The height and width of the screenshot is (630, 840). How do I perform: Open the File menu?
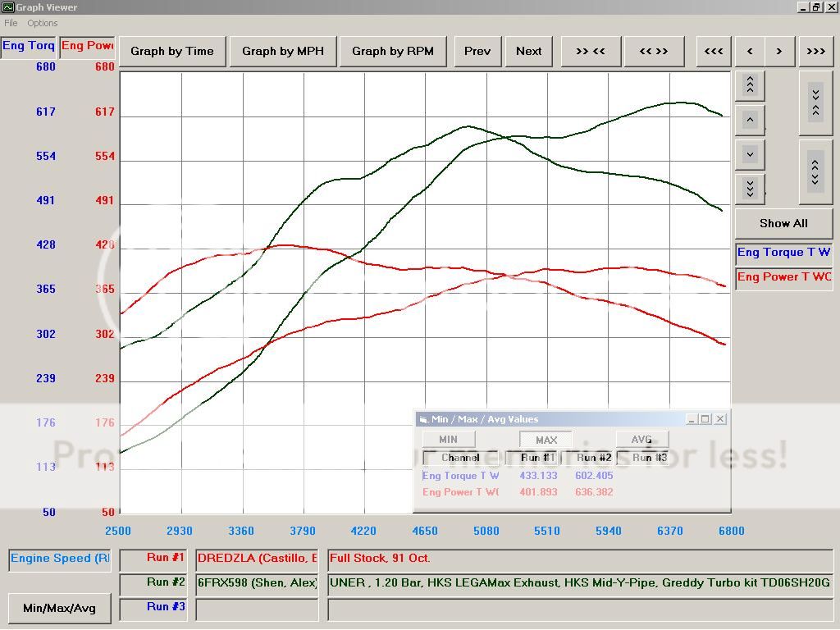pyautogui.click(x=10, y=23)
